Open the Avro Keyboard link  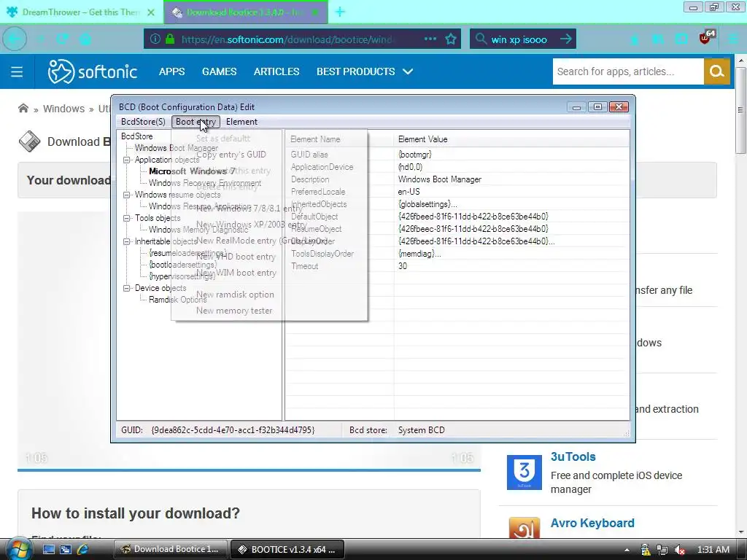coord(592,523)
